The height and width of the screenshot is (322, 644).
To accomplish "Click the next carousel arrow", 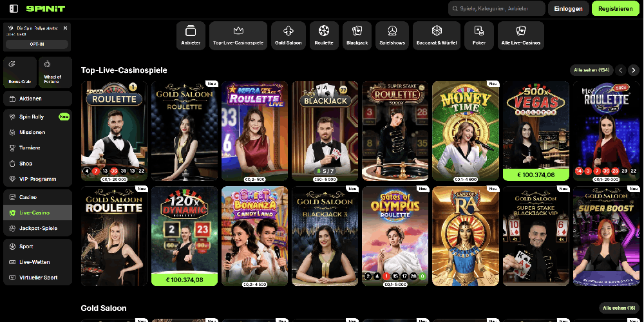I will point(634,70).
